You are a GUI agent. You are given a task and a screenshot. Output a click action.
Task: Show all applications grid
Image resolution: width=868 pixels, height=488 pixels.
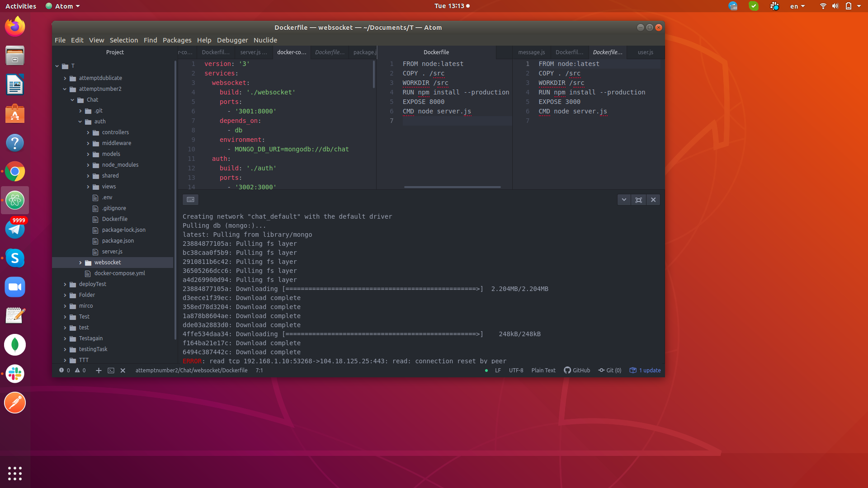(15, 473)
